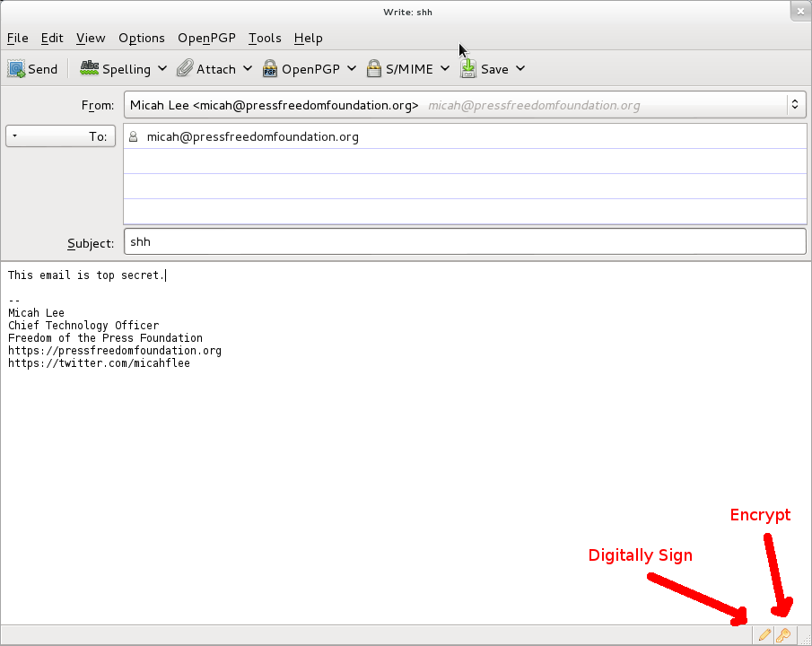The image size is (812, 646).
Task: Open the OpenPGP toolbar dropdown arrow
Action: 352,68
